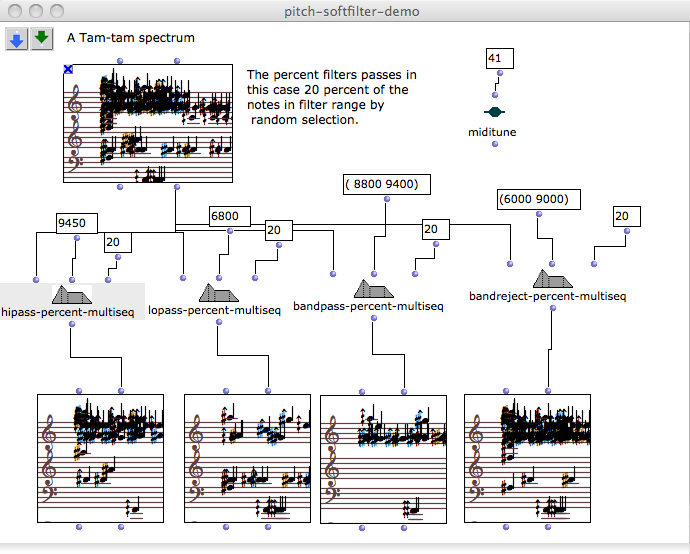
Task: Select the value box containing 41
Action: pos(498,58)
